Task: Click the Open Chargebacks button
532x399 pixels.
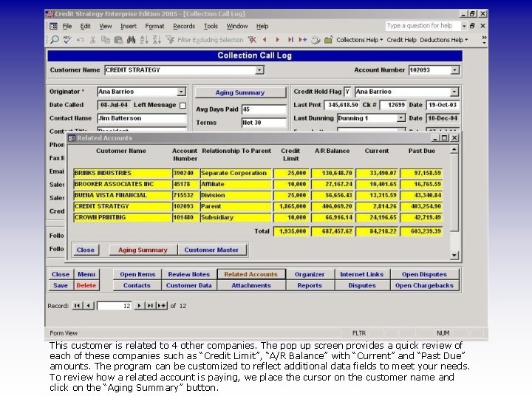Action: click(424, 286)
